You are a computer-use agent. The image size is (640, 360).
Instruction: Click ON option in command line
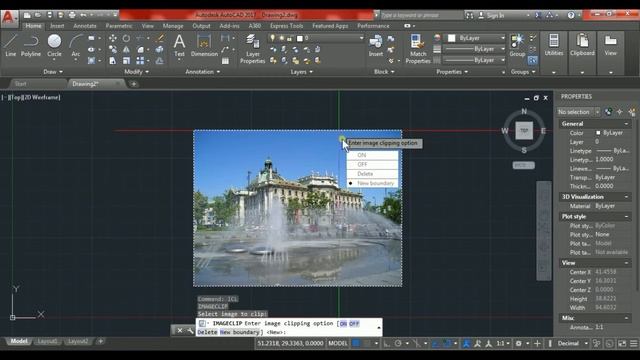click(343, 324)
